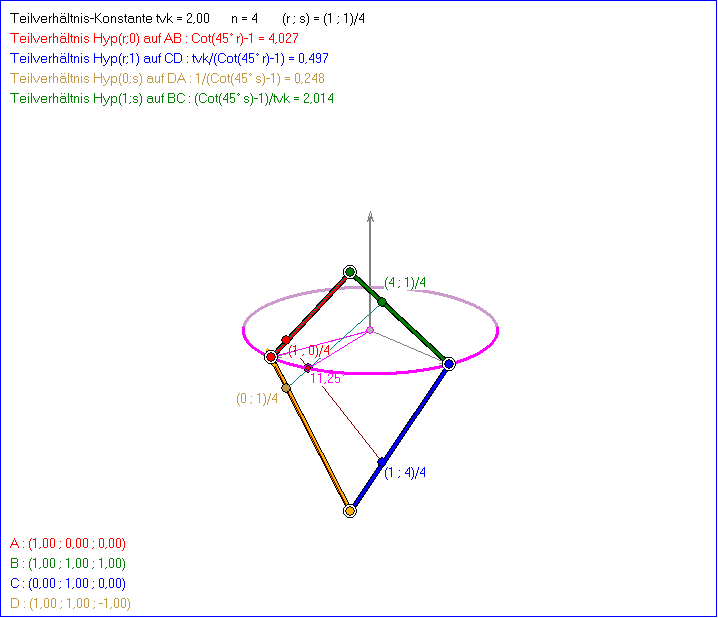Screen dimensions: 718x618
Task: Click the magenta angle label '11,25°'
Action: [327, 378]
